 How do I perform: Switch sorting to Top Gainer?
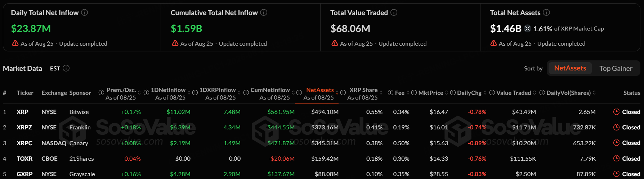click(x=616, y=68)
